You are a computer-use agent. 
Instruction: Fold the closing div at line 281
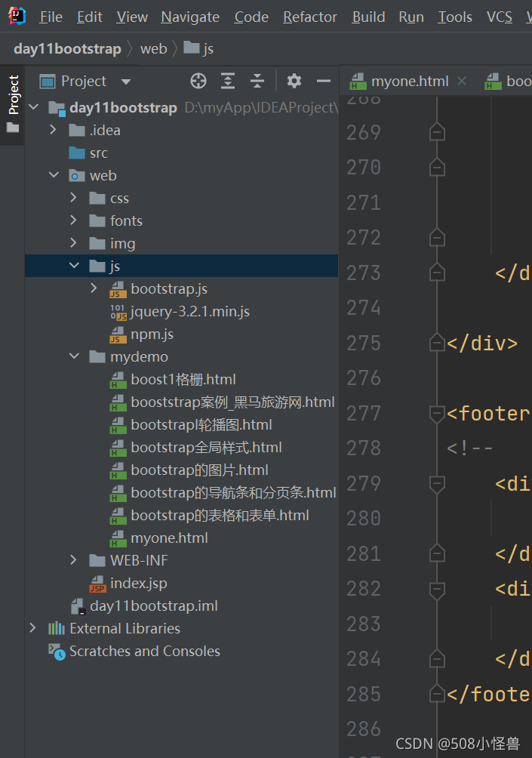[437, 553]
